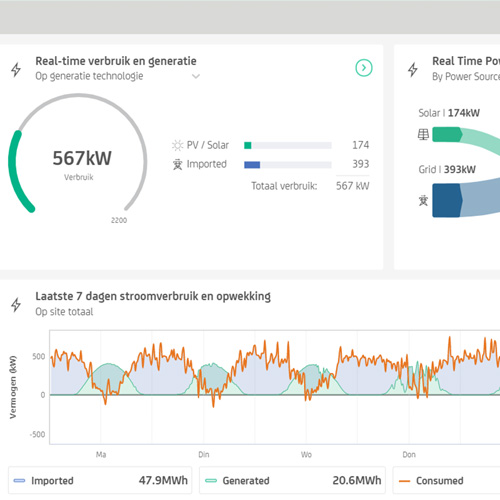The image size is (500, 500).
Task: Click the 'Totaal verbruik:' label
Action: [284, 186]
